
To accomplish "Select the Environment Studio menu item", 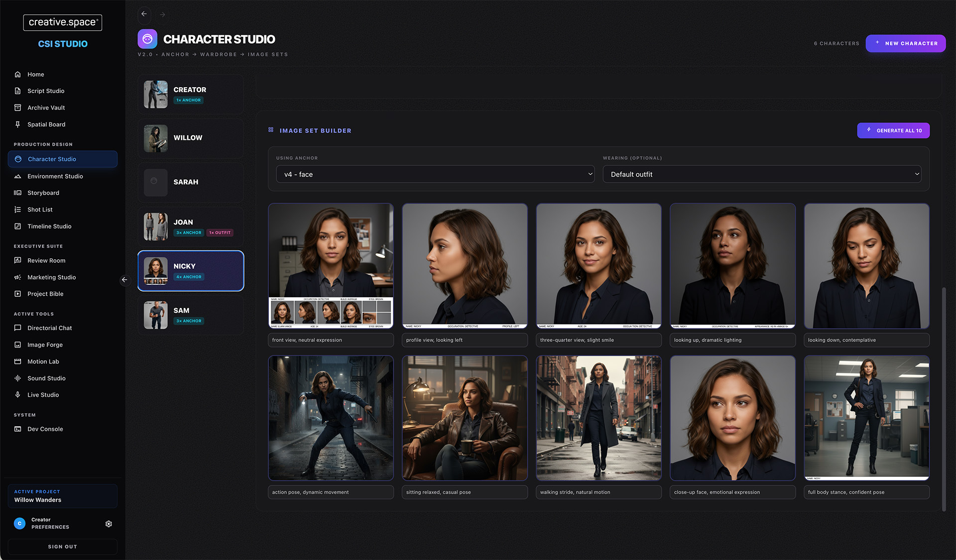I will [55, 176].
